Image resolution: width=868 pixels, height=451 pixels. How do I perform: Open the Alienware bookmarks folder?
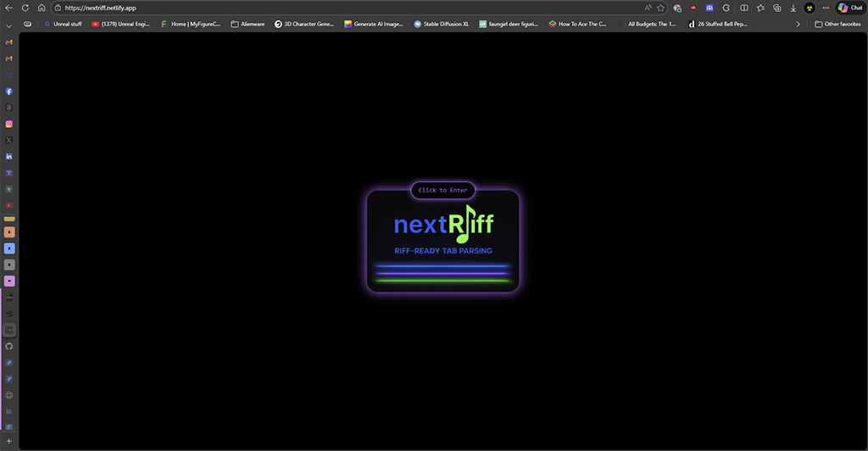pyautogui.click(x=248, y=24)
